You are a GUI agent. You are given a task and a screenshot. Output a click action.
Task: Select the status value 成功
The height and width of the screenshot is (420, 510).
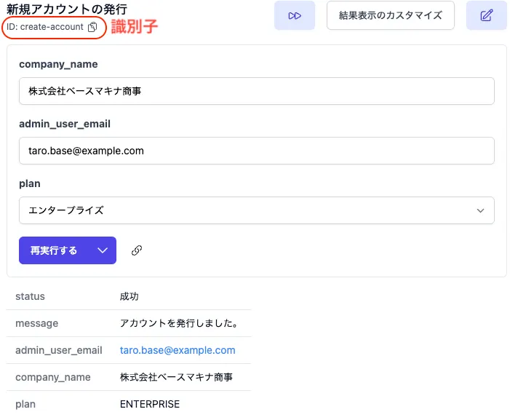(x=129, y=296)
